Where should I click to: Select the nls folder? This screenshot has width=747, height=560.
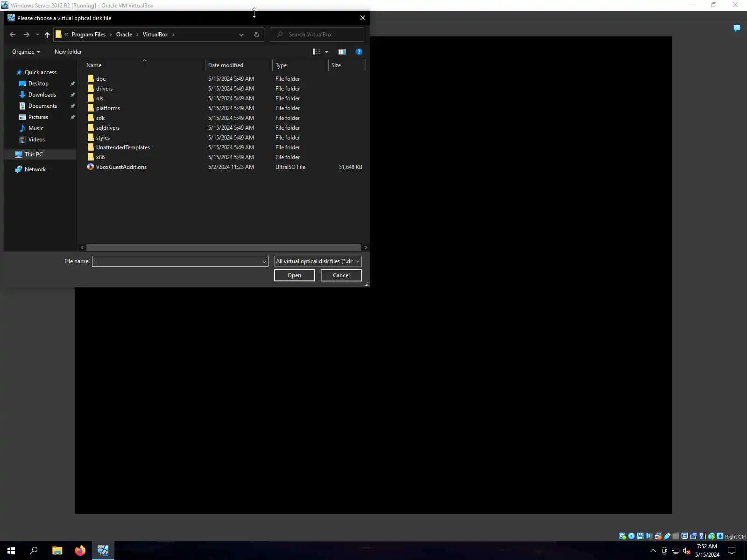[99, 98]
